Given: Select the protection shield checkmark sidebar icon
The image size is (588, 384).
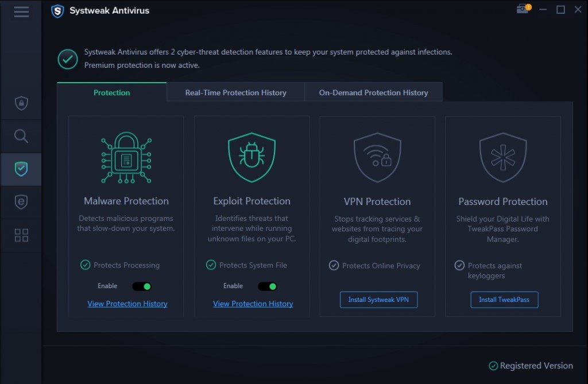Looking at the screenshot, I should 21,169.
